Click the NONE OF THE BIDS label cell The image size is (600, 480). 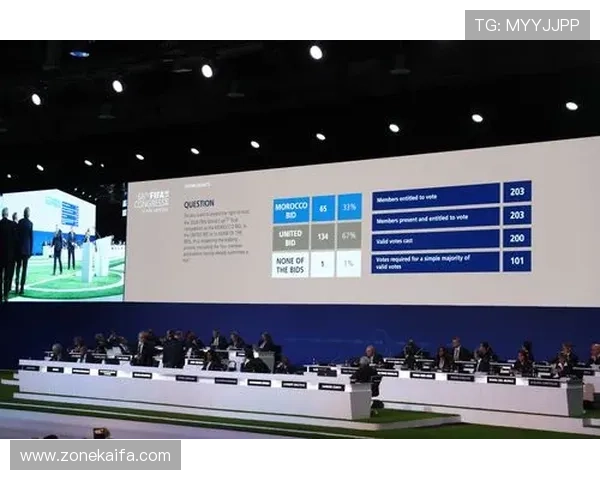click(x=290, y=265)
